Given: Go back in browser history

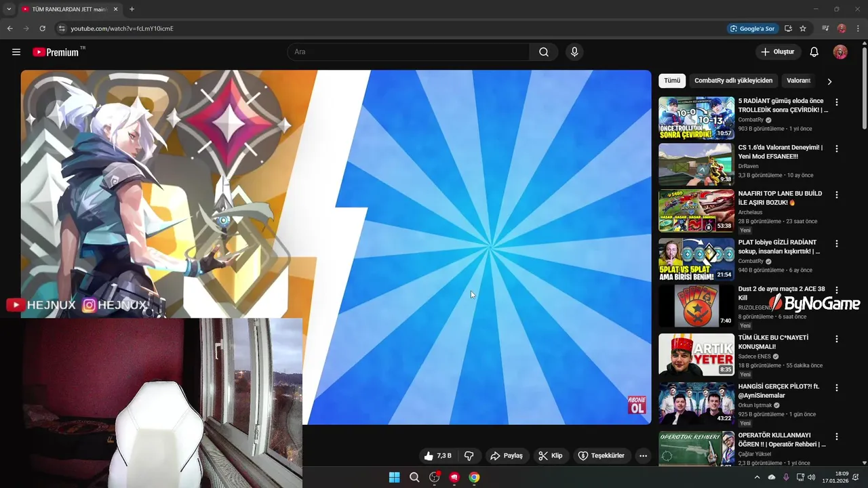Looking at the screenshot, I should point(9,28).
